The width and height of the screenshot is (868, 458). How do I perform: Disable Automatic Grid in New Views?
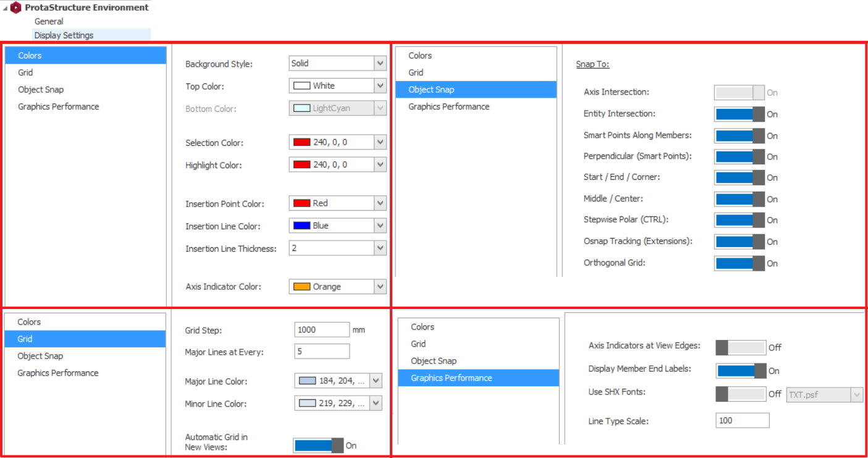point(319,446)
